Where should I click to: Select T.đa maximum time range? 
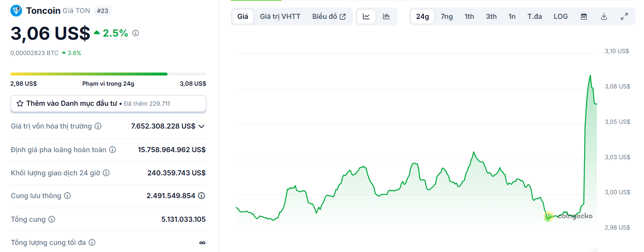(x=535, y=17)
